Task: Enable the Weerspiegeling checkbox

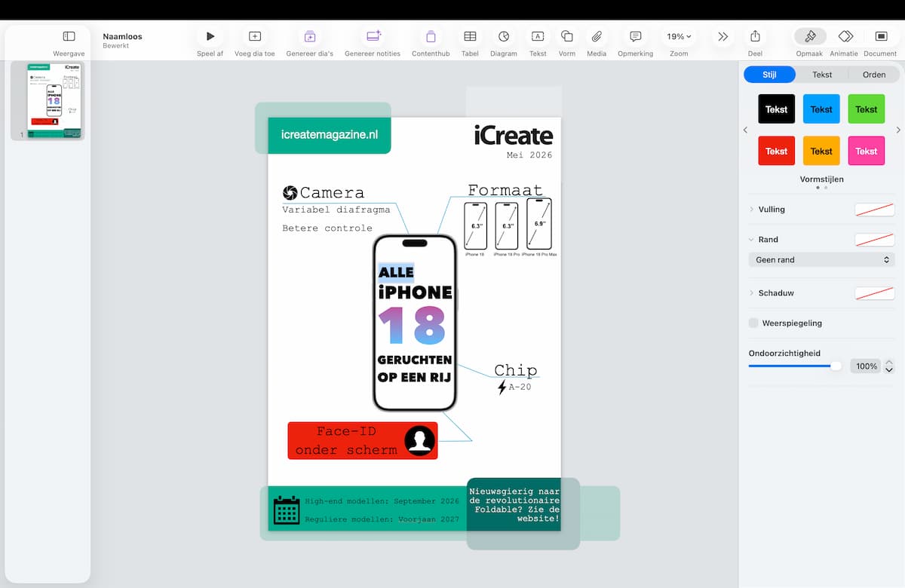Action: [x=753, y=323]
